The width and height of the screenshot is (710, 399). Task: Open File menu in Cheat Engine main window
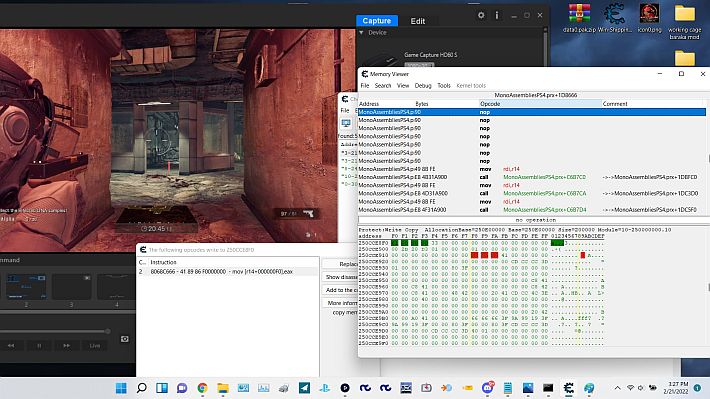coord(345,110)
